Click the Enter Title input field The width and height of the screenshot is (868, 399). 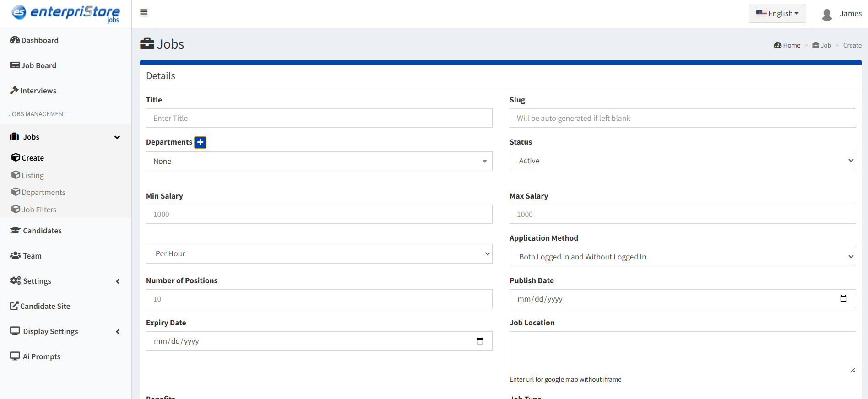pyautogui.click(x=319, y=118)
